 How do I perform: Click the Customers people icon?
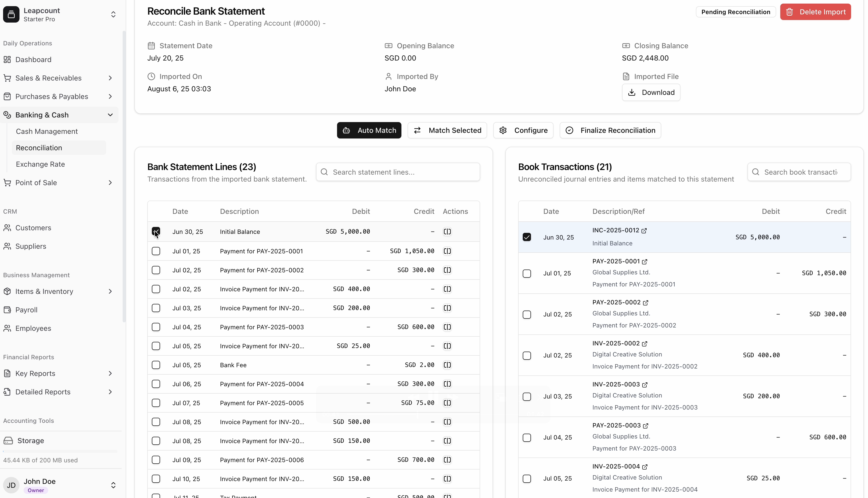point(7,228)
